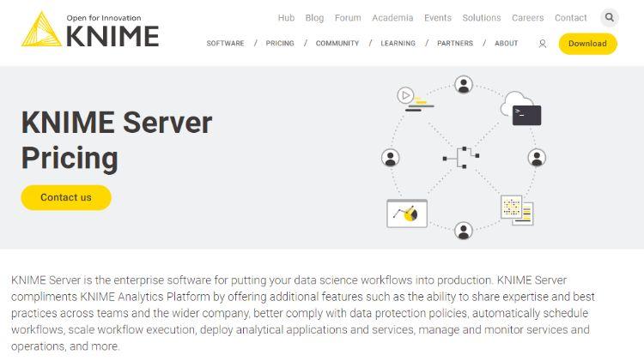Image resolution: width=644 pixels, height=361 pixels.
Task: Open the Pricing menu
Action: click(280, 44)
